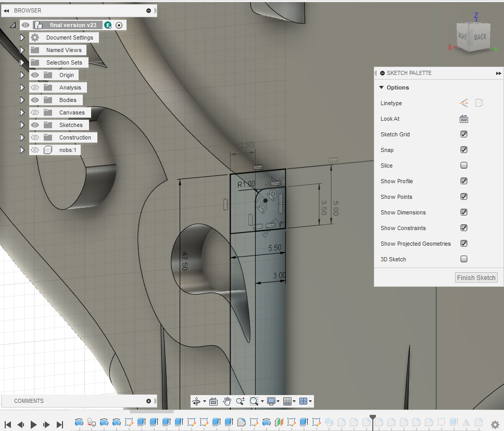Click the minus icon in Sketch Palette header
The width and height of the screenshot is (504, 431).
coord(383,73)
